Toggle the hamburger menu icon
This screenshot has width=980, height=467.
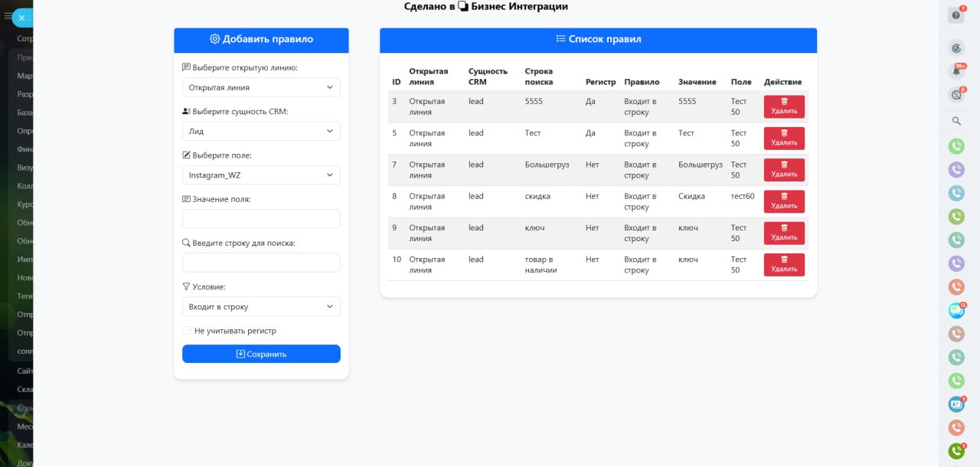coord(8,16)
